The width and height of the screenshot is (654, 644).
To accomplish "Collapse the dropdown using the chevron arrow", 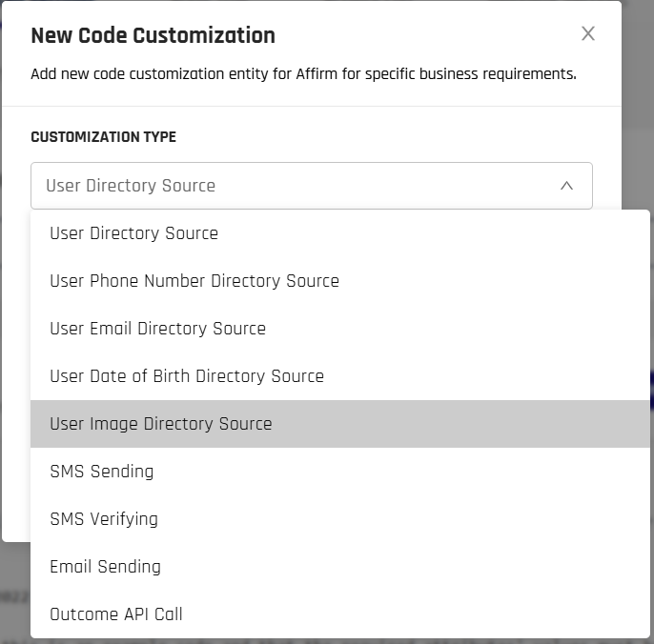I will [566, 186].
